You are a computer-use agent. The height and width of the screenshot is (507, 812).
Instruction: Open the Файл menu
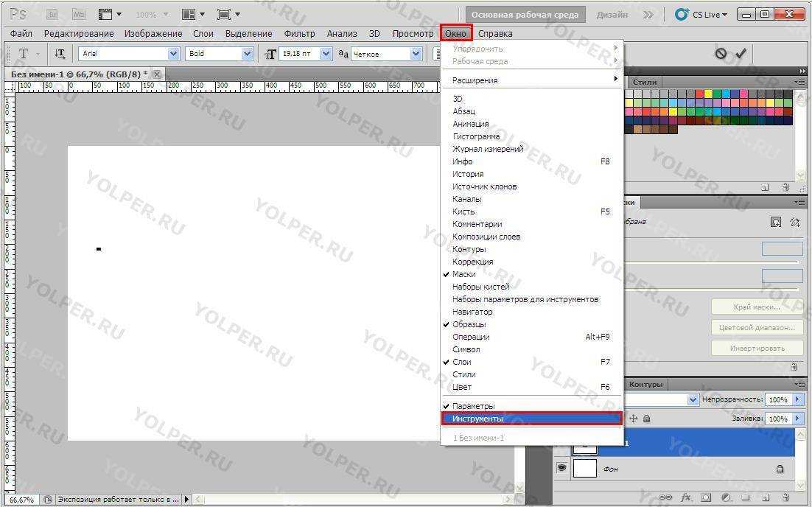[x=21, y=34]
